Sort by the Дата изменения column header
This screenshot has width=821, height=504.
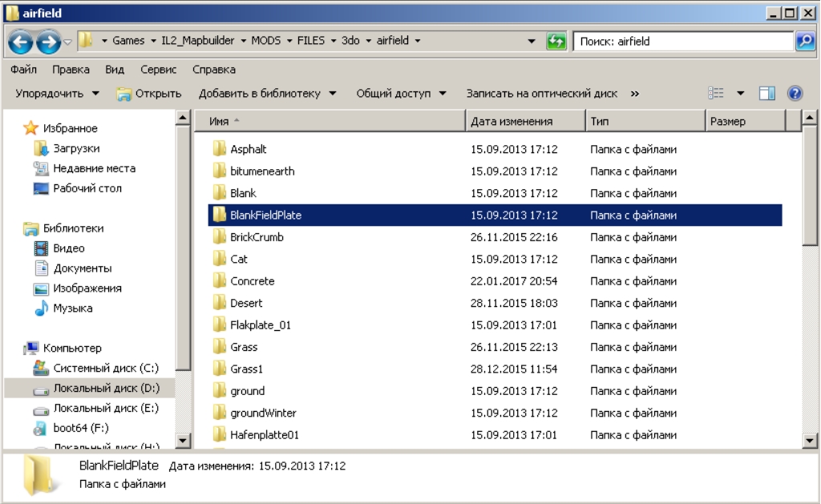pos(525,121)
